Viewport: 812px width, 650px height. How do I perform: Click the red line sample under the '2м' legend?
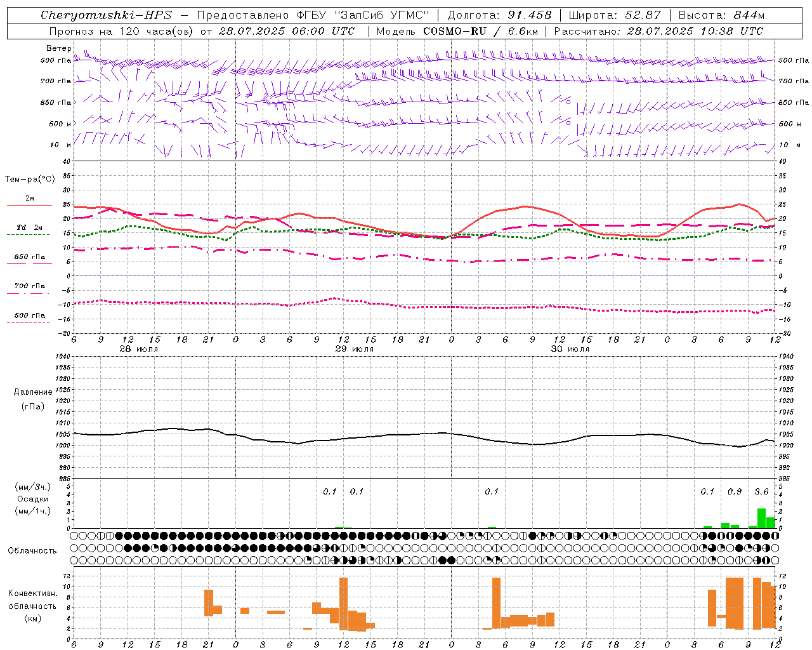[30, 206]
